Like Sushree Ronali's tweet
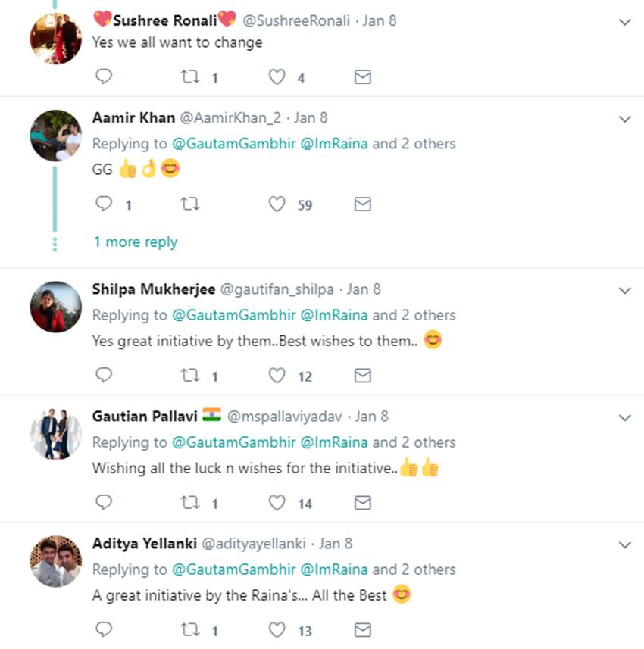Image resolution: width=644 pixels, height=649 pixels. pos(277,77)
